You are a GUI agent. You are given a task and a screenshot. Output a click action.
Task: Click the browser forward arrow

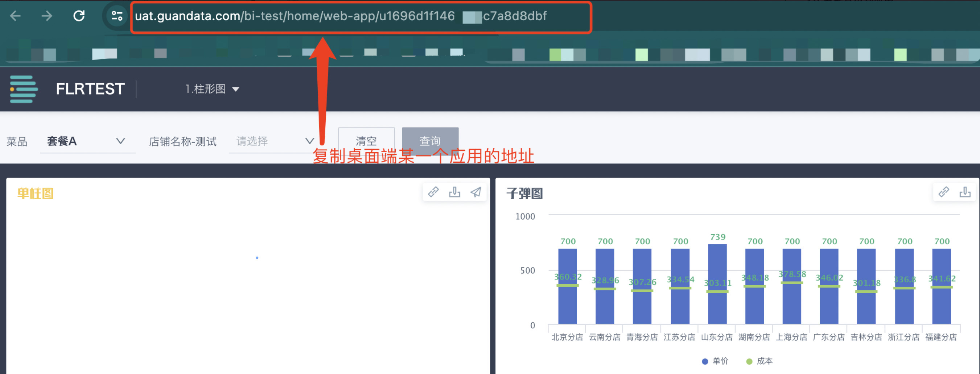point(47,16)
